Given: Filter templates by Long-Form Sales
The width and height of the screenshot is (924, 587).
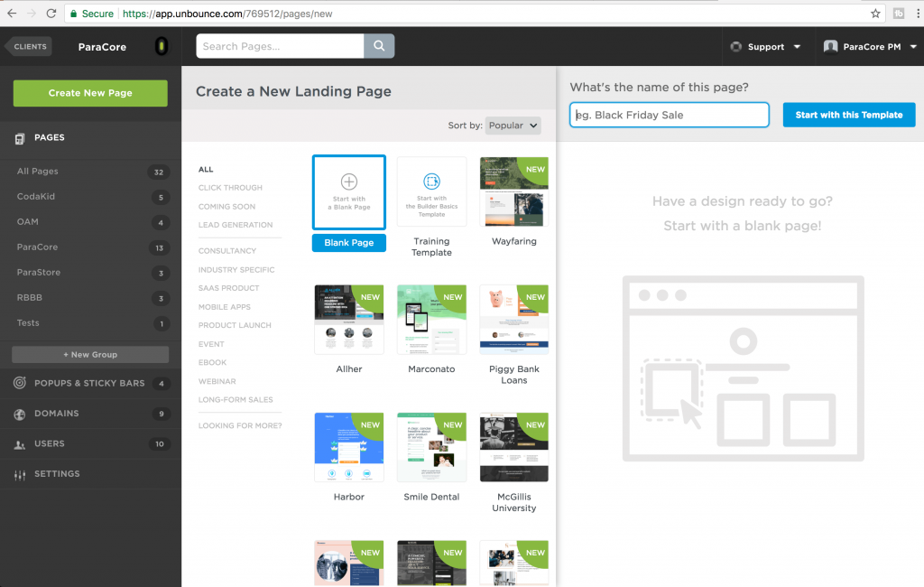Looking at the screenshot, I should coord(236,399).
